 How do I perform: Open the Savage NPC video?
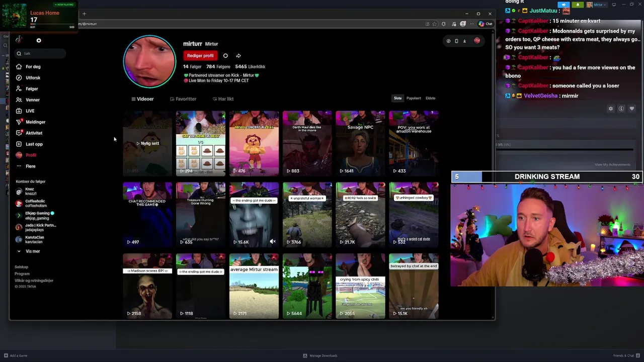click(x=360, y=143)
